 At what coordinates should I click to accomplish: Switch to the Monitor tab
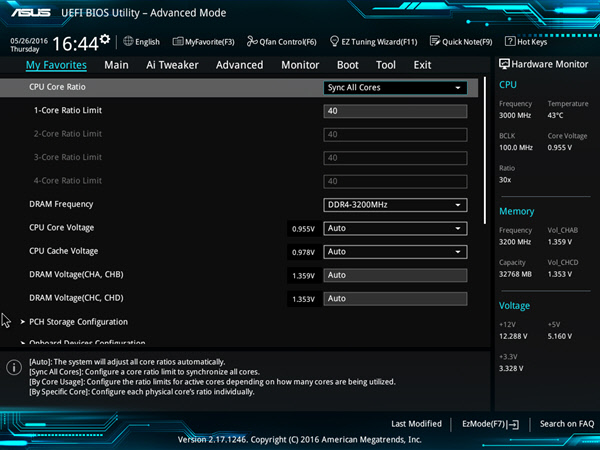(300, 65)
